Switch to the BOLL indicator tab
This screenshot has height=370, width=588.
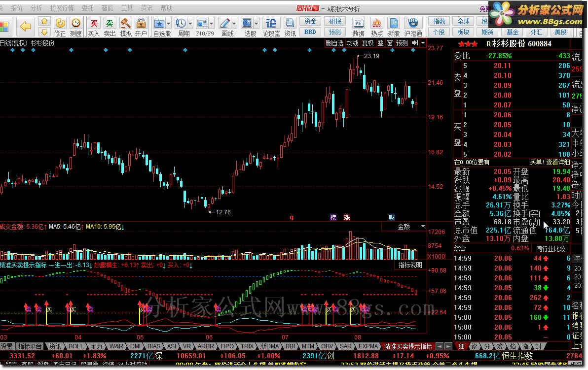pyautogui.click(x=76, y=346)
